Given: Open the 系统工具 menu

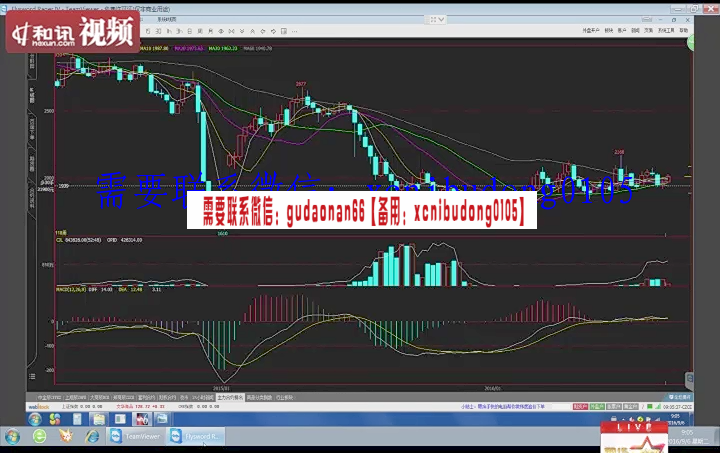Looking at the screenshot, I should tap(666, 30).
